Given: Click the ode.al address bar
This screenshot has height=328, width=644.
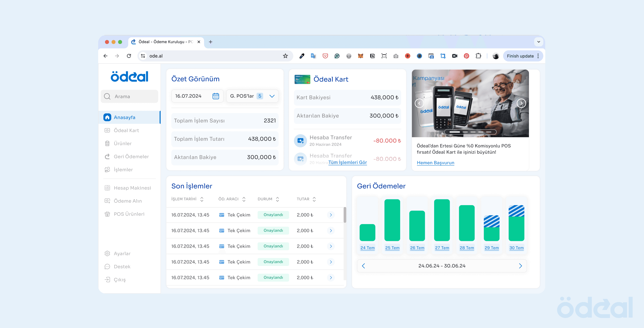Looking at the screenshot, I should (x=215, y=56).
